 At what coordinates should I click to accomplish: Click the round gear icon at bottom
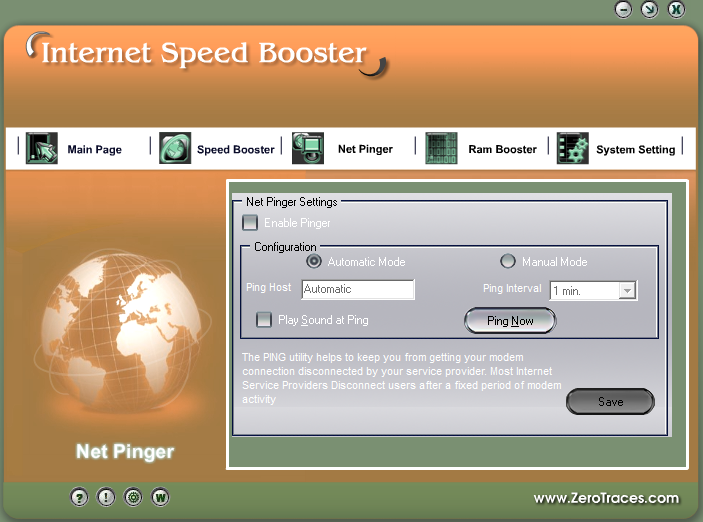pos(133,497)
